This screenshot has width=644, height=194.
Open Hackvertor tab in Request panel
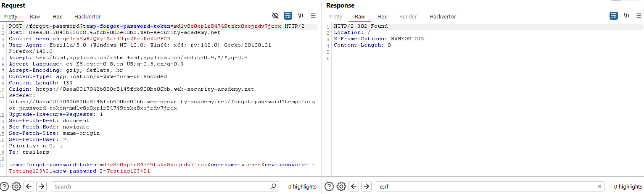click(x=87, y=17)
